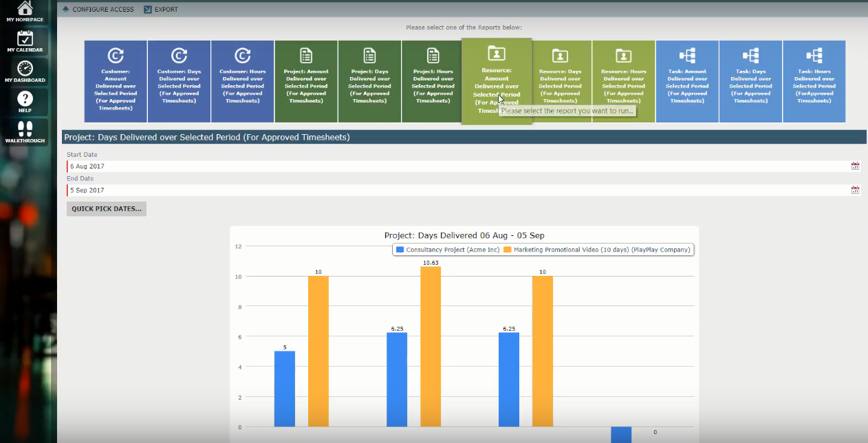
Task: Click Export in the top toolbar
Action: point(161,10)
